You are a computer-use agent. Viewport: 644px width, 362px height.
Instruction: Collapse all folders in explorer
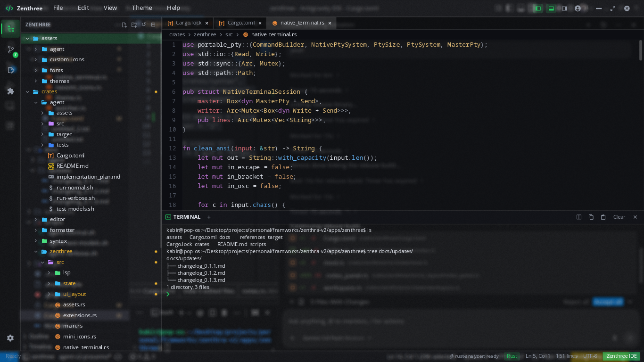[x=154, y=25]
